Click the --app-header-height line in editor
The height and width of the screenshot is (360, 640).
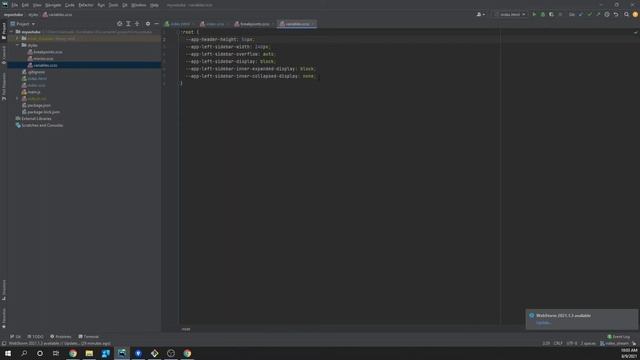tap(220, 40)
